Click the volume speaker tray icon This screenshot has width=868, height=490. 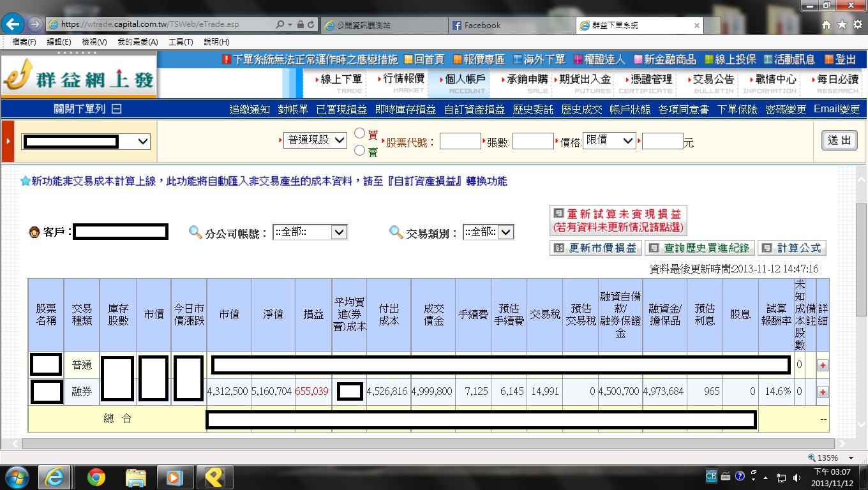(x=797, y=477)
